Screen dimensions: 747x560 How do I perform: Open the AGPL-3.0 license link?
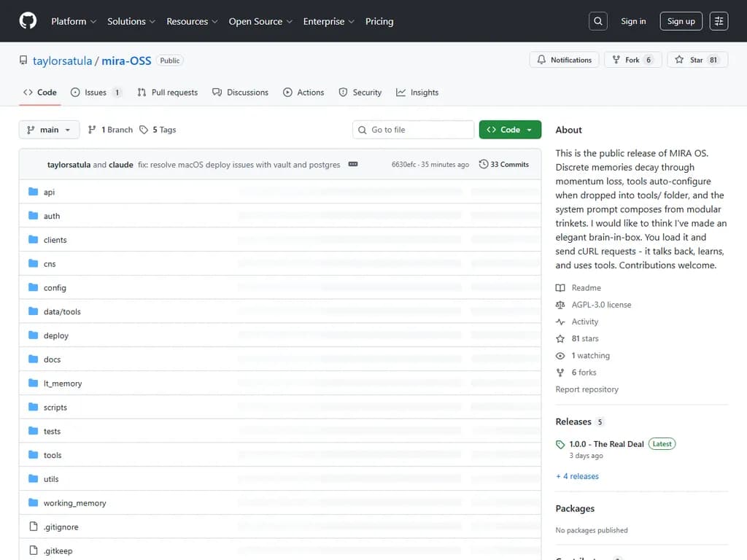[x=600, y=305]
